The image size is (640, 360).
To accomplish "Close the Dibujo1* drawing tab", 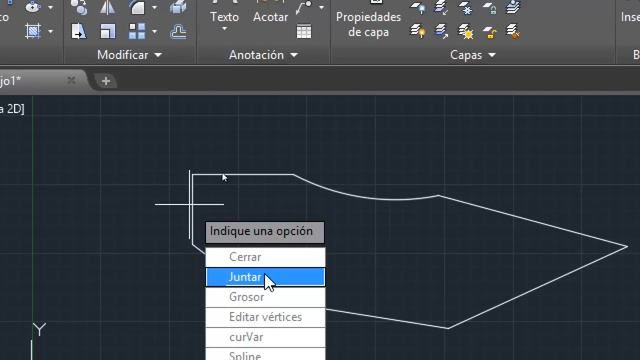I will 71,80.
